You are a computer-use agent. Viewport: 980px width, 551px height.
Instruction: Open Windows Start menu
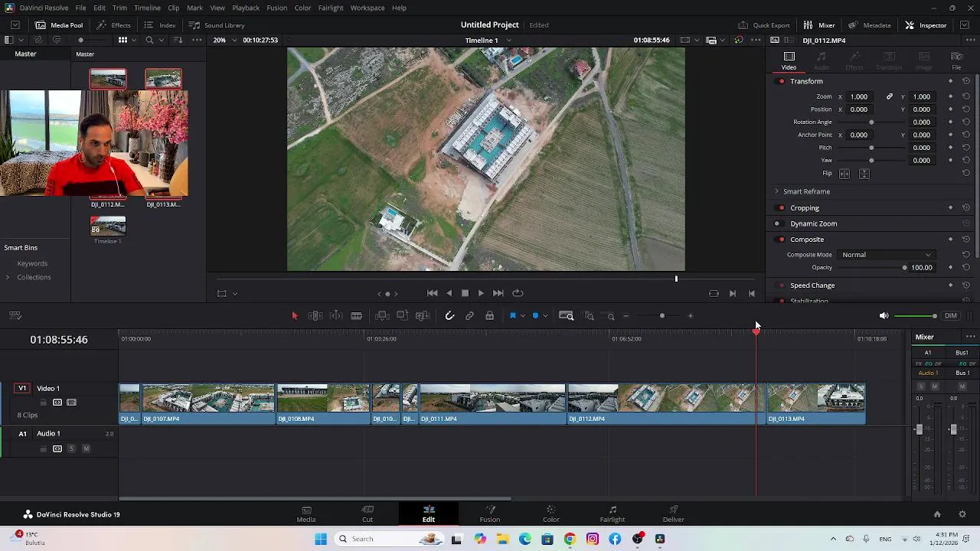(321, 539)
